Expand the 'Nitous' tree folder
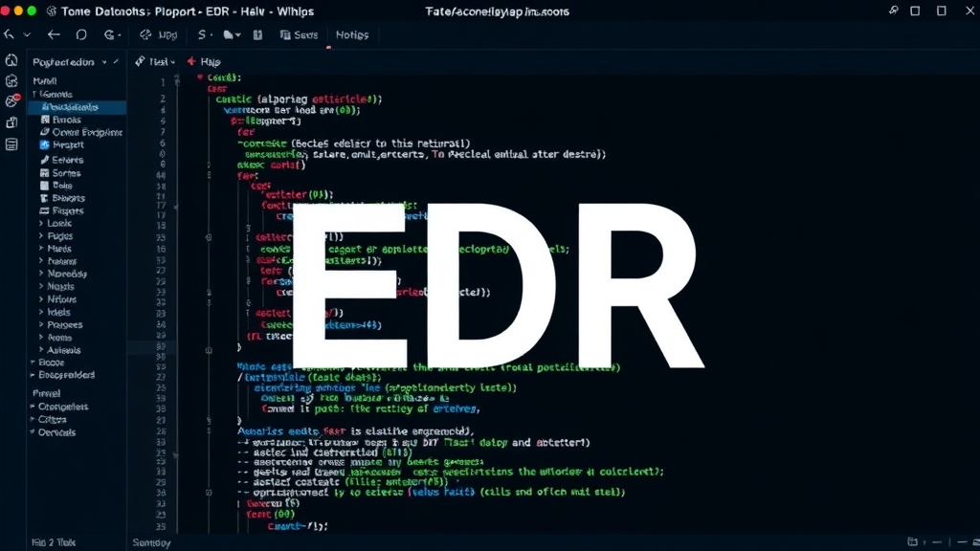 tap(41, 299)
